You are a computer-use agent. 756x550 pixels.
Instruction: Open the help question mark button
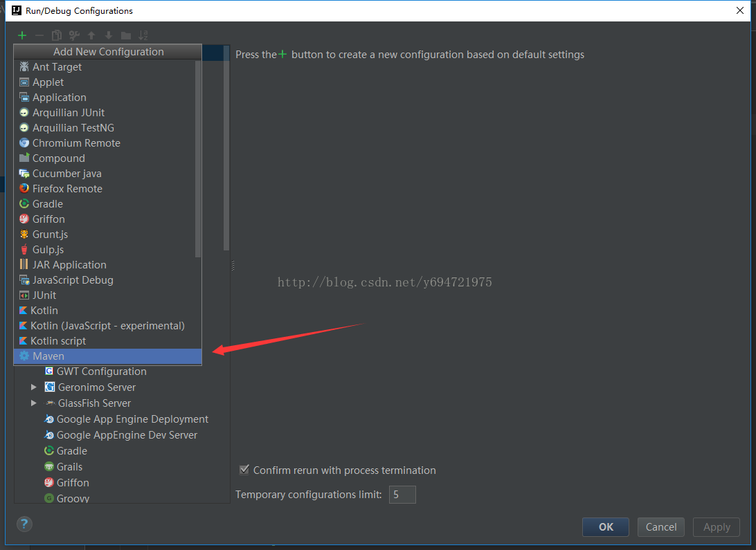tap(25, 524)
